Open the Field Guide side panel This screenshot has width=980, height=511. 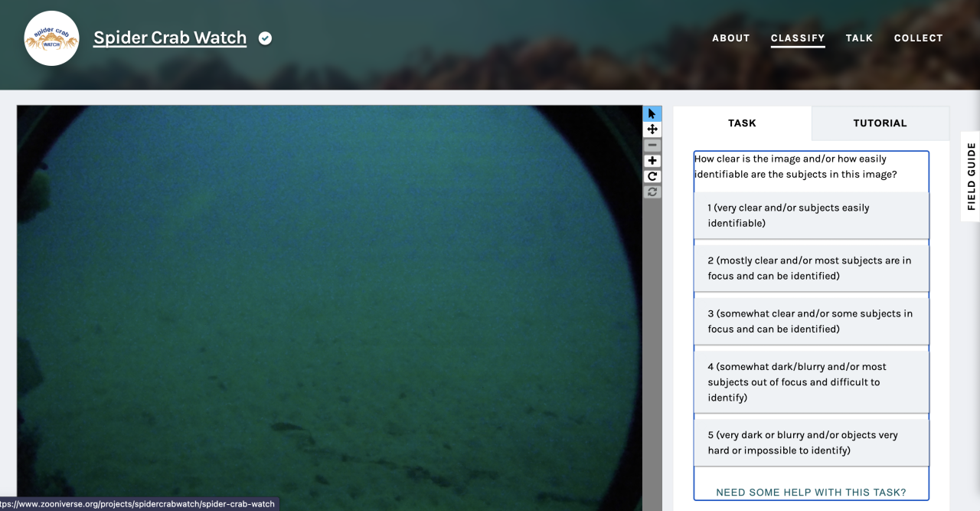coord(971,175)
